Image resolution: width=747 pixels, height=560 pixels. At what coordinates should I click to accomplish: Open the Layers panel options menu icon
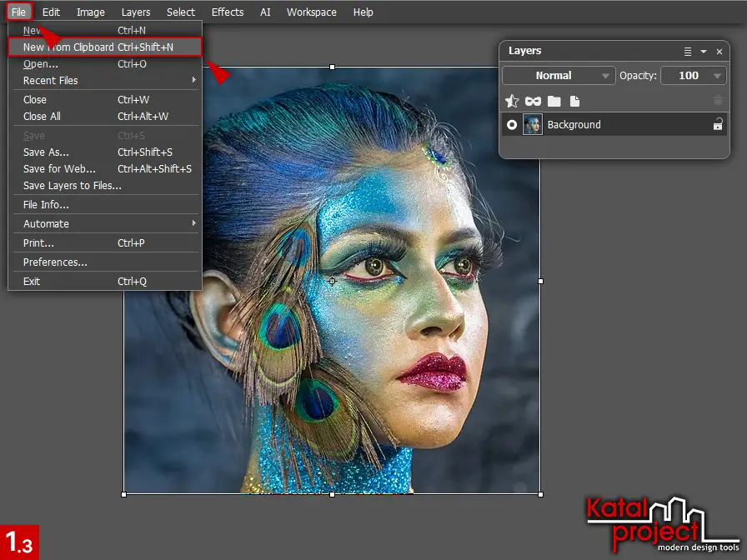click(688, 52)
